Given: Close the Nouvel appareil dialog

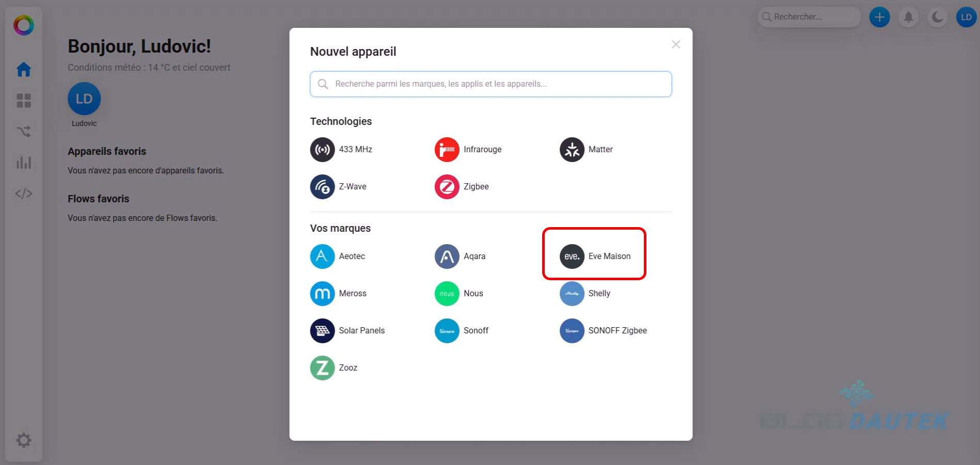Looking at the screenshot, I should pos(676,44).
